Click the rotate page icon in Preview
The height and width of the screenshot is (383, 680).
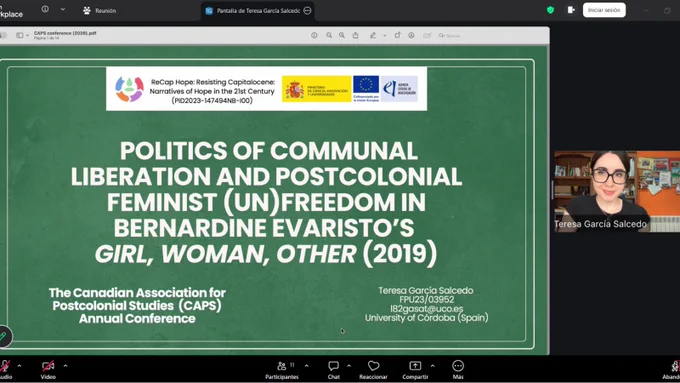398,36
